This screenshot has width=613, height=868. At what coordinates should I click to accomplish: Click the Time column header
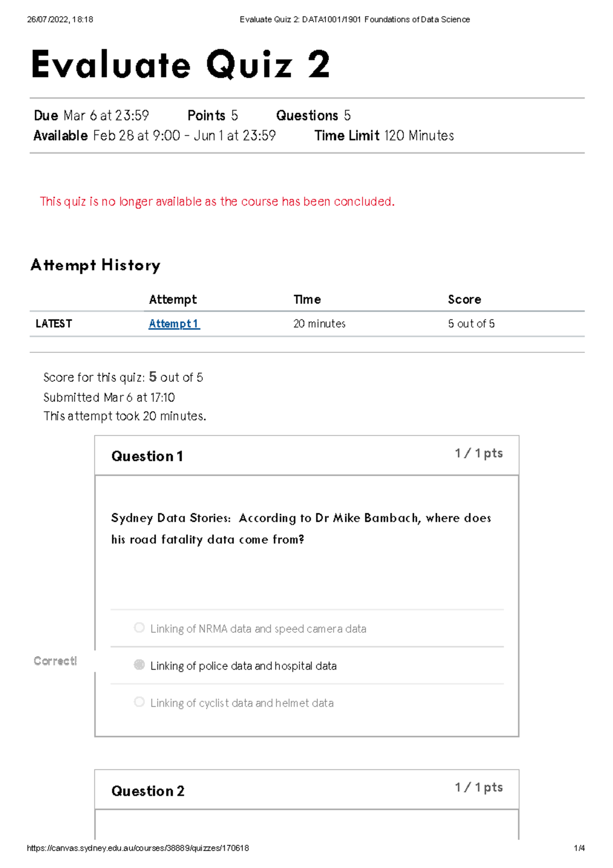[x=307, y=300]
